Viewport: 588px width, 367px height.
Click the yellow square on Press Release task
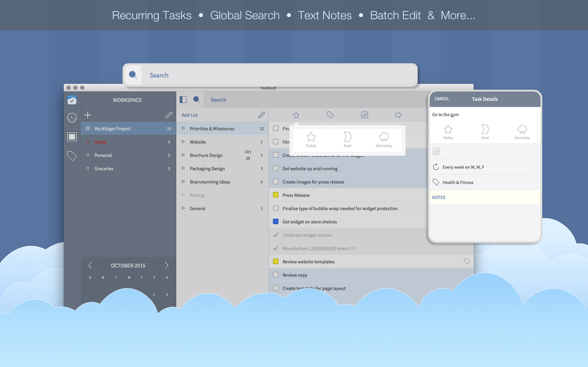pos(276,195)
